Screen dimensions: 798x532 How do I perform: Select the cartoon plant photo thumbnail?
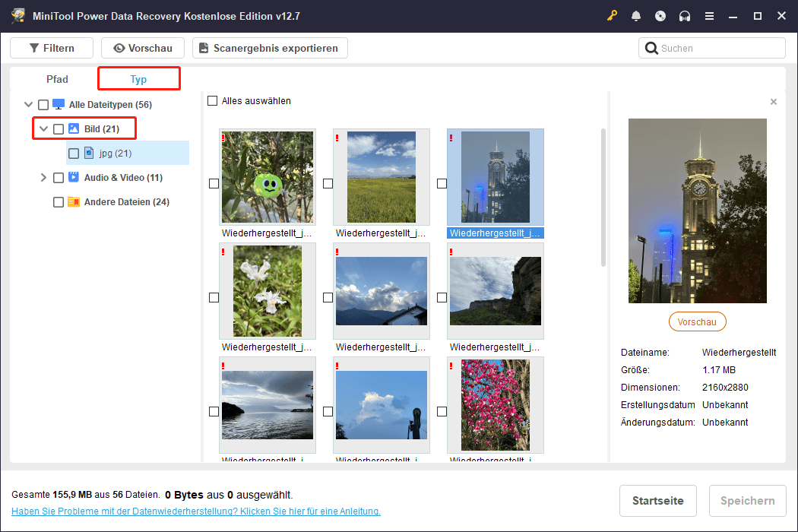click(x=268, y=177)
